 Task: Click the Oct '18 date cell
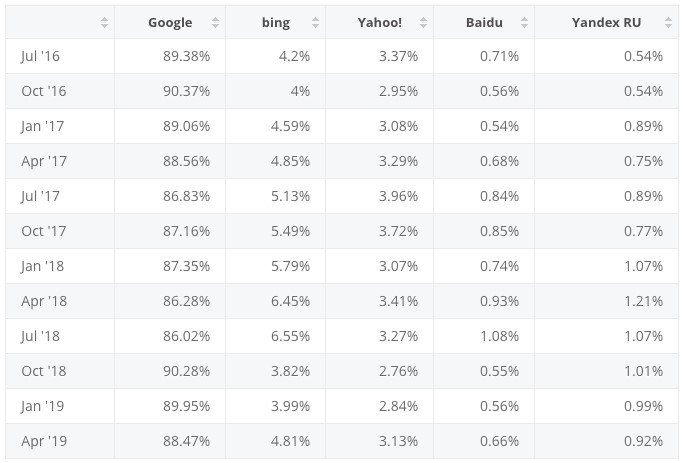pyautogui.click(x=43, y=371)
